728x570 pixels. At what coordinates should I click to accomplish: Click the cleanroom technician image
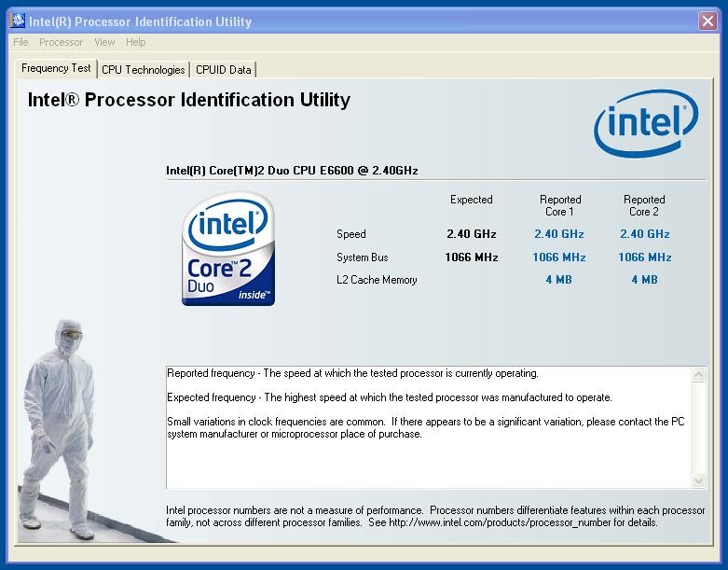click(59, 430)
